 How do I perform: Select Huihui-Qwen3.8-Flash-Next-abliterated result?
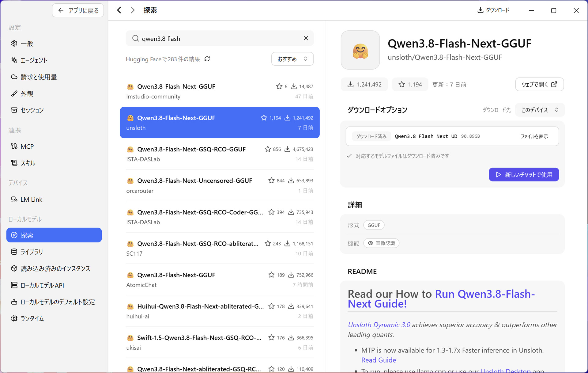click(220, 311)
